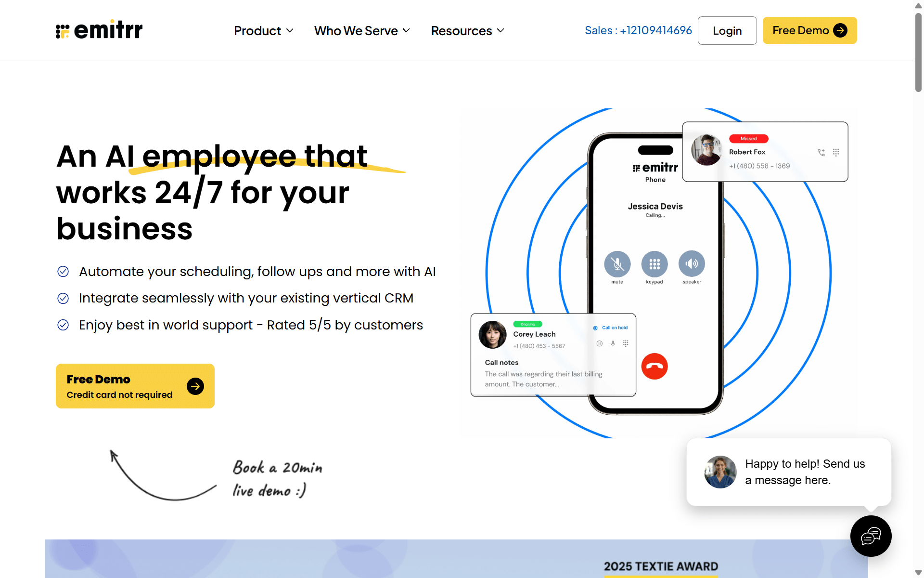
Task: Click Free Demo credit card not required button
Action: (135, 386)
